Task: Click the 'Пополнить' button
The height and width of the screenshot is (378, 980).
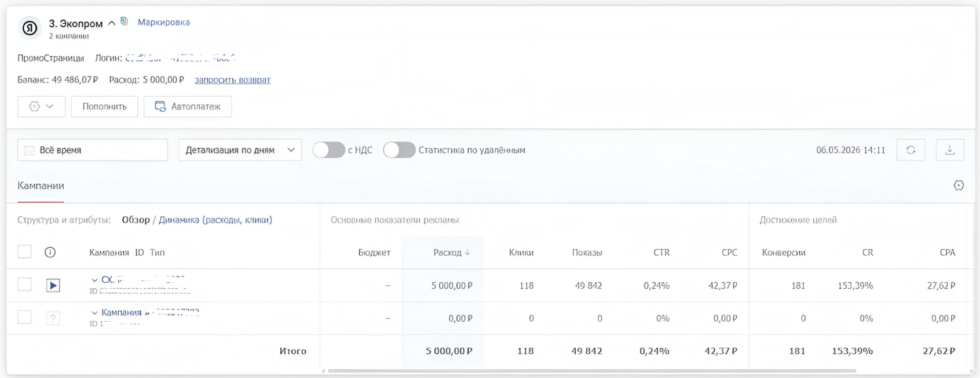Action: click(x=104, y=107)
